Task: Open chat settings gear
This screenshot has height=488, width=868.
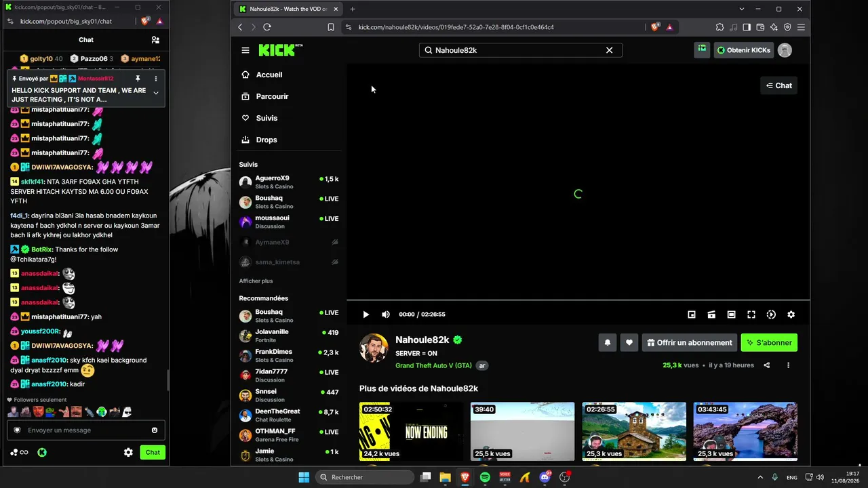Action: tap(128, 453)
